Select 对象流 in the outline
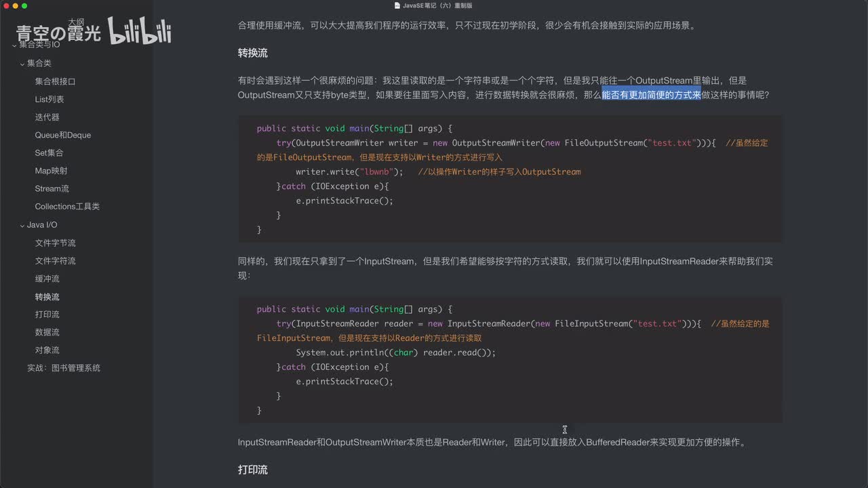The image size is (868, 488). click(47, 350)
